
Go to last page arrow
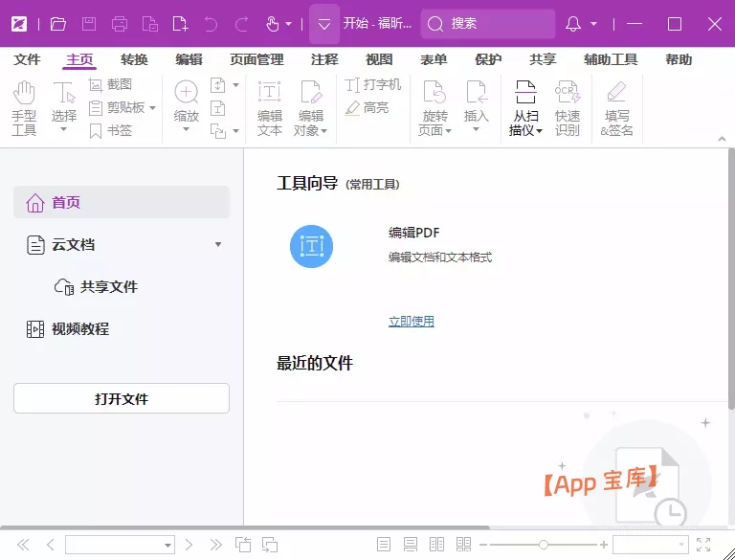click(x=215, y=545)
